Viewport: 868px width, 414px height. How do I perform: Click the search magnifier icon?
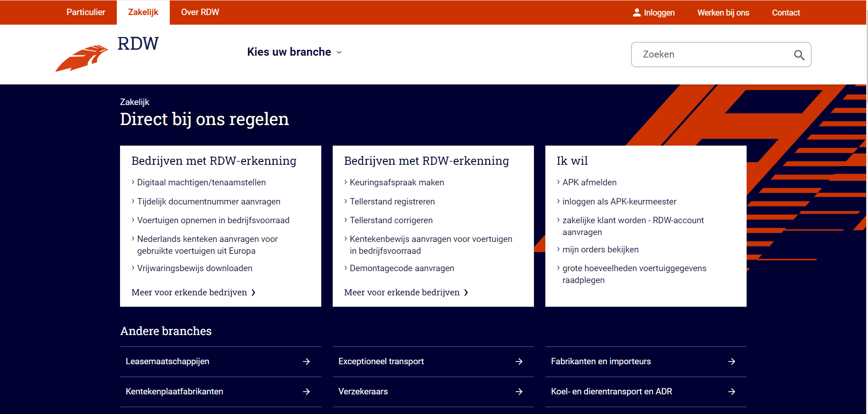[799, 55]
